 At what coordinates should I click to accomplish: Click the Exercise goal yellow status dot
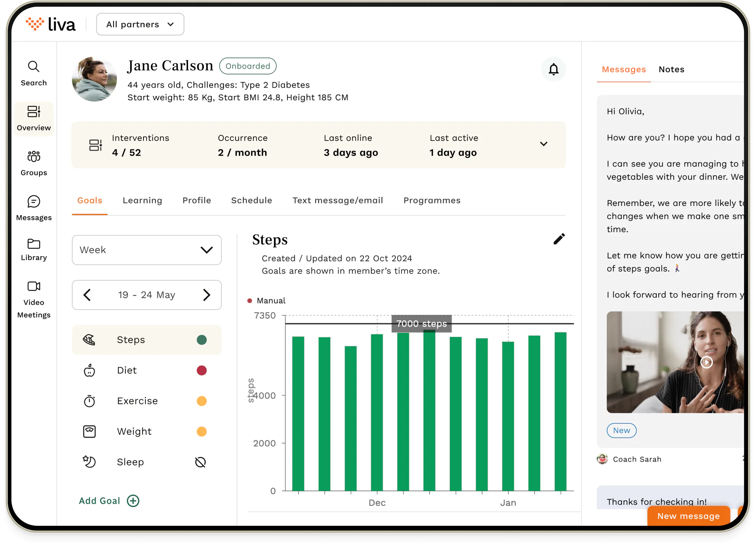click(x=202, y=401)
